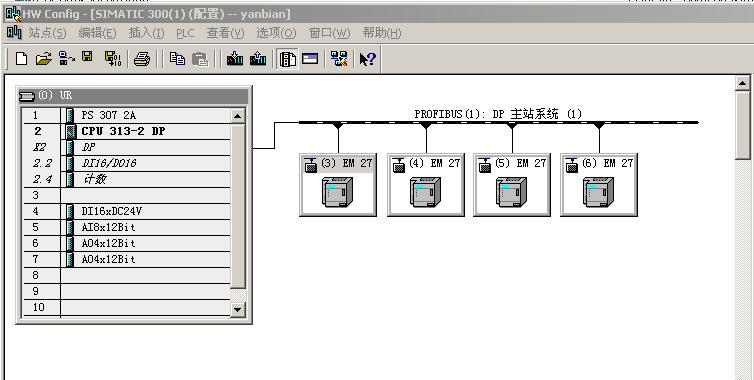Select the (6) EM 27 slave station
The image size is (754, 380).
click(599, 185)
